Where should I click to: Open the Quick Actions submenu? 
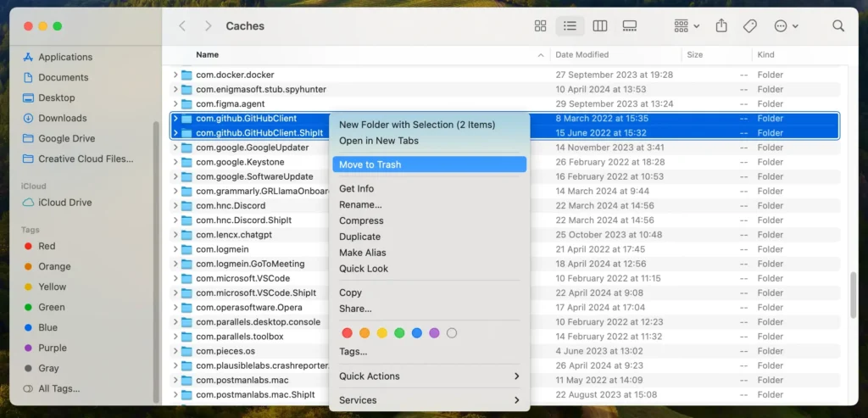tap(429, 376)
